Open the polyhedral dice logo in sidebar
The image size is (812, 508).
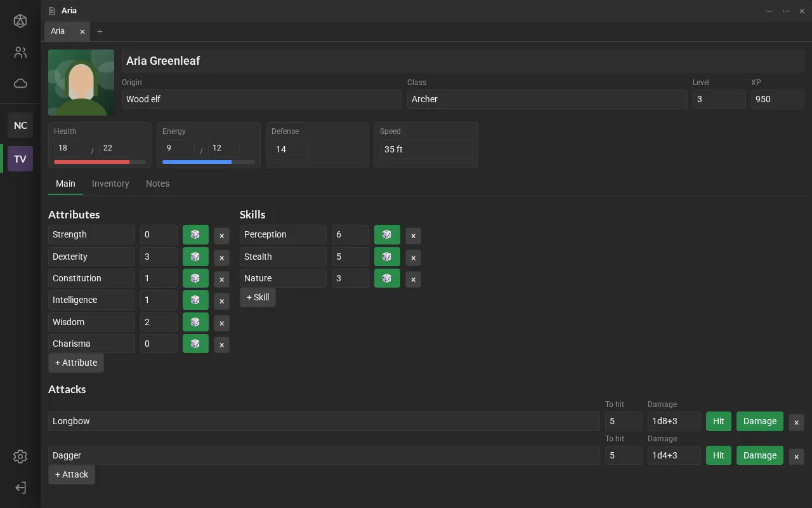[x=20, y=21]
